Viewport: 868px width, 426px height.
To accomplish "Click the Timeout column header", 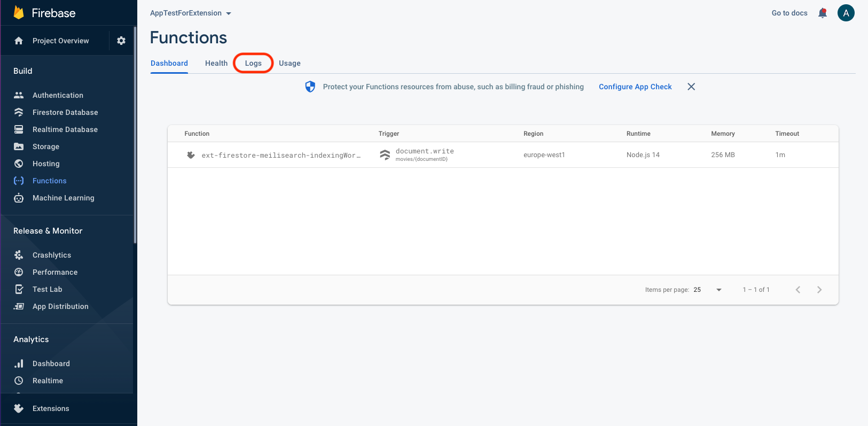I will point(787,134).
